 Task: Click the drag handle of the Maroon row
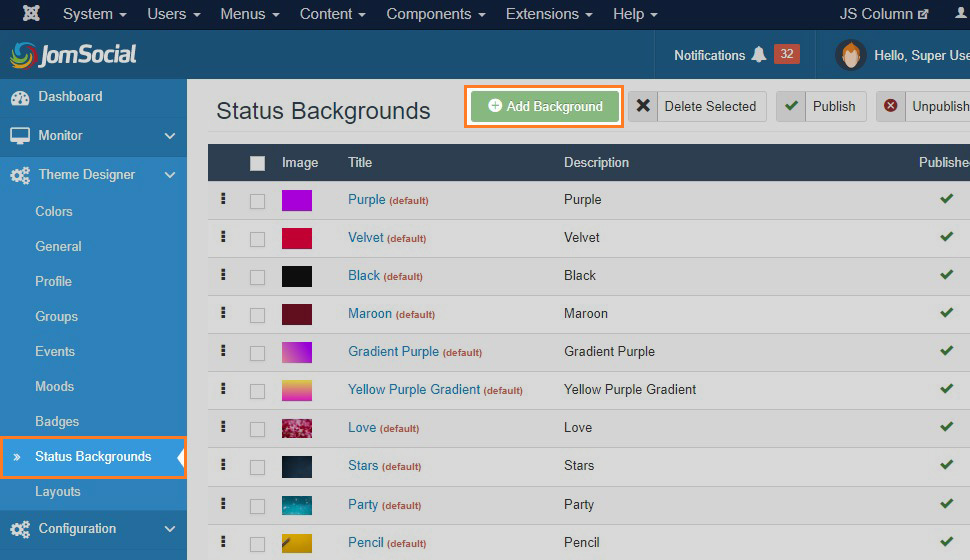[223, 312]
